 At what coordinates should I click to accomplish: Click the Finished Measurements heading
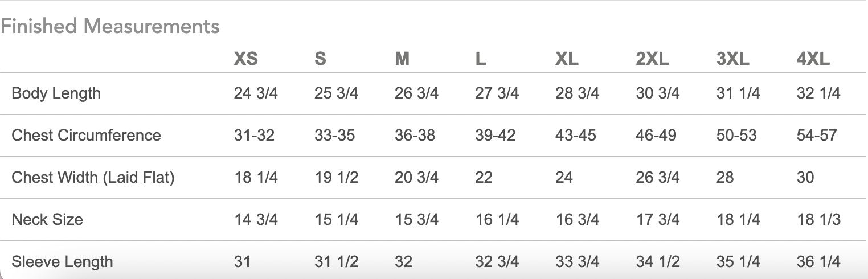[x=110, y=26]
